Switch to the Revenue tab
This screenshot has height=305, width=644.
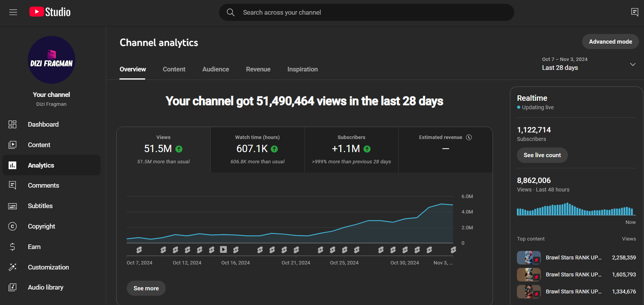click(x=258, y=69)
